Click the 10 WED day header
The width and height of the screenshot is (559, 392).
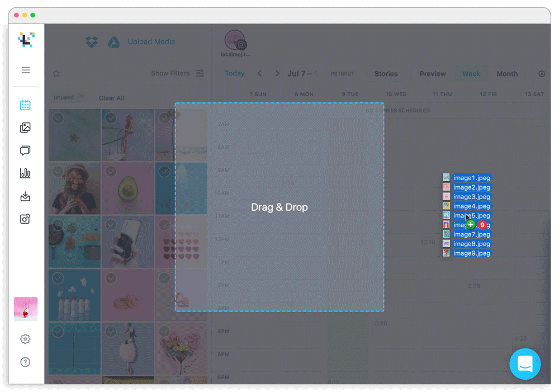(x=396, y=94)
